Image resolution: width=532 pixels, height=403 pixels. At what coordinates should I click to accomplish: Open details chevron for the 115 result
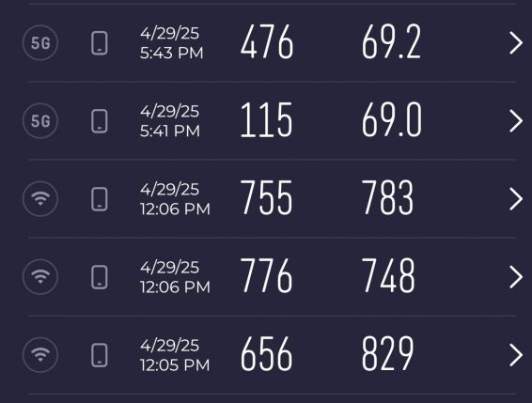(516, 121)
